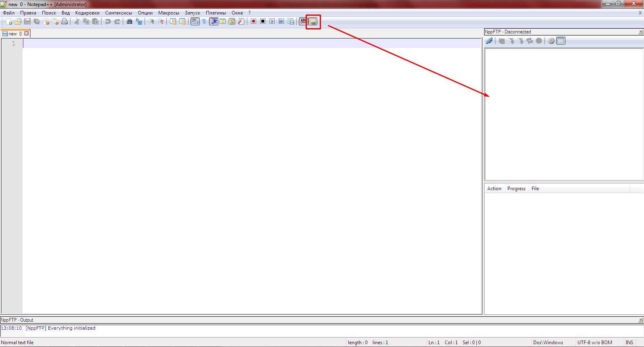Click the Save Recorded Macro icon
The image size is (644, 347).
291,21
